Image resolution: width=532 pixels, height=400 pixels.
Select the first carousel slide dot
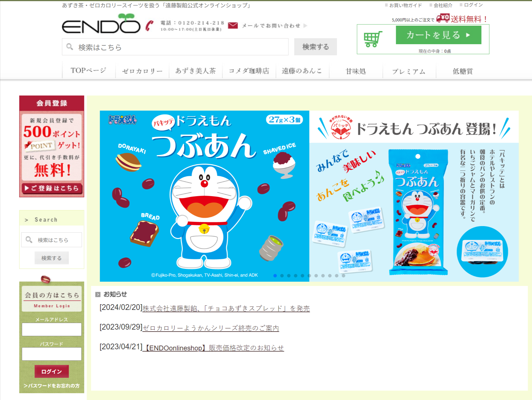(x=275, y=276)
